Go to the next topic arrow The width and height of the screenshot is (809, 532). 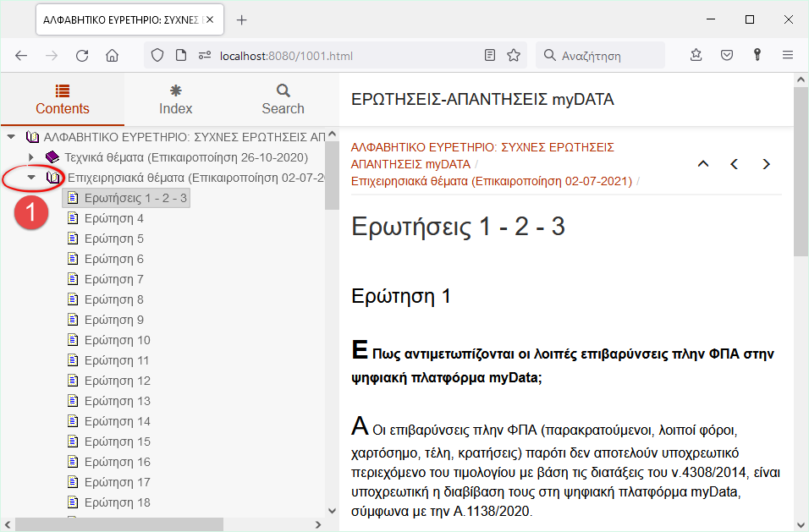[766, 164]
